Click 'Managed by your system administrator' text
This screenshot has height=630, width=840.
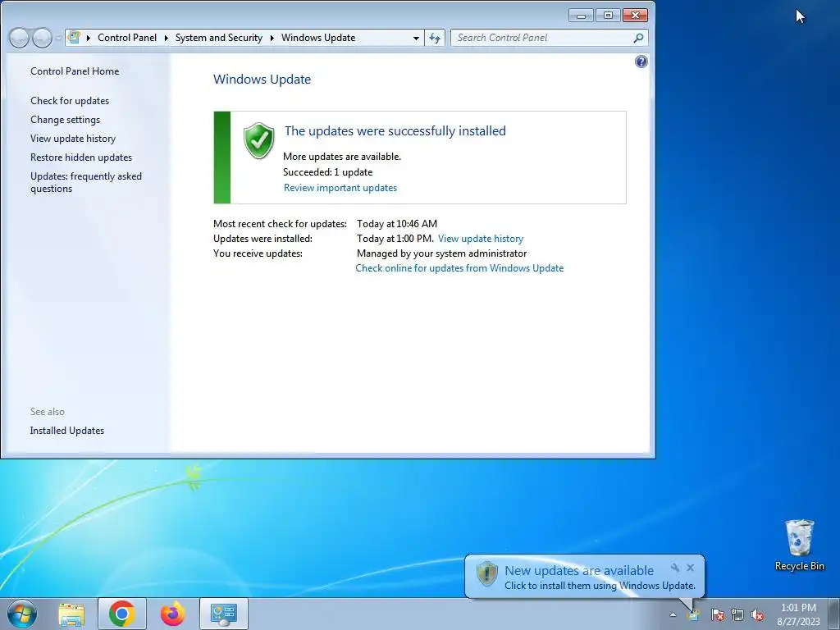(442, 253)
